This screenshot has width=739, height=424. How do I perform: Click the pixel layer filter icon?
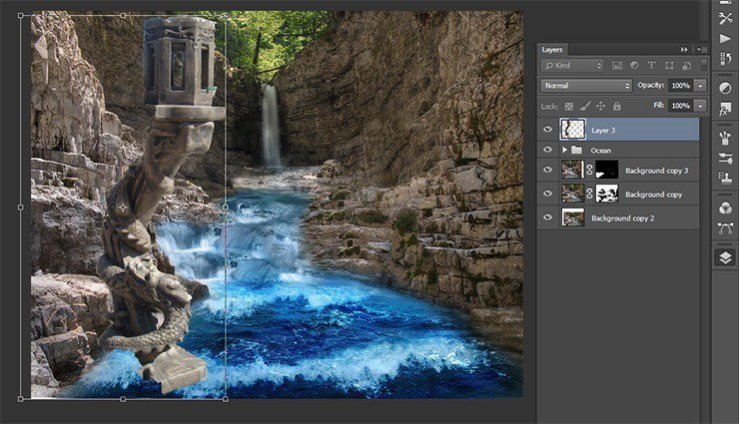pos(615,66)
